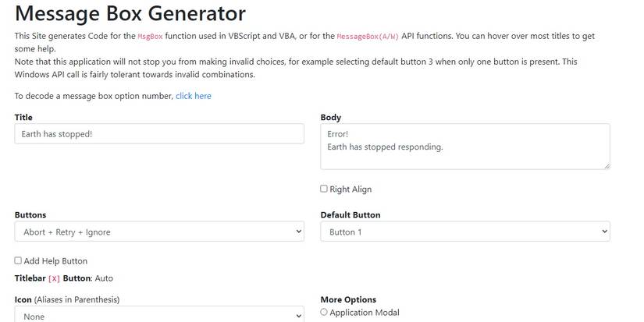Screen dimensions: 644x322
Task: Click the [x] symbol in Titlebar label
Action: click(x=54, y=278)
